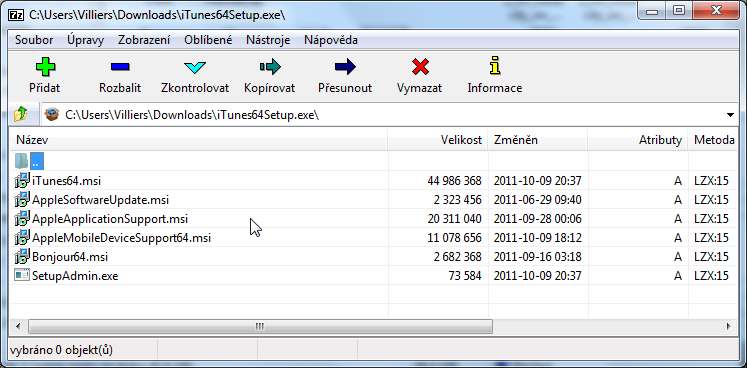Screen dimensions: 747x368
Task: Click the attribute A of SetupAdmin.exe
Action: click(x=678, y=276)
